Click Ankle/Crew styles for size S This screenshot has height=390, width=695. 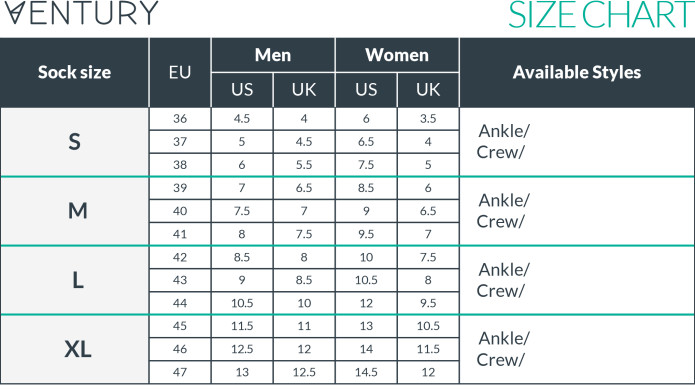point(503,142)
